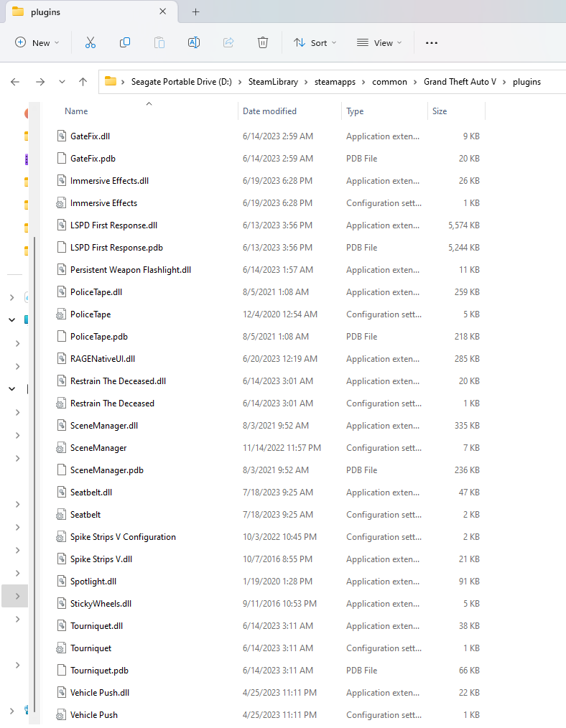The width and height of the screenshot is (566, 728).
Task: Click the Cut scissors icon
Action: pyautogui.click(x=90, y=42)
